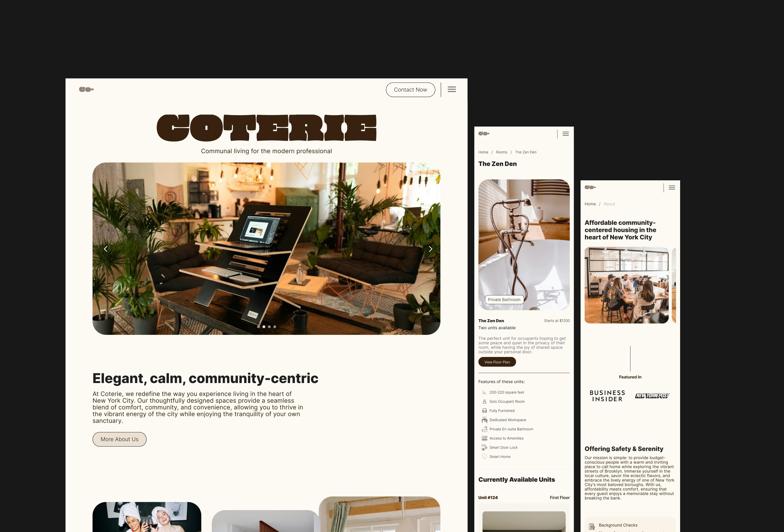The image size is (784, 532).
Task: Click the Coterie logo icon top-left mobile
Action: [x=484, y=134]
